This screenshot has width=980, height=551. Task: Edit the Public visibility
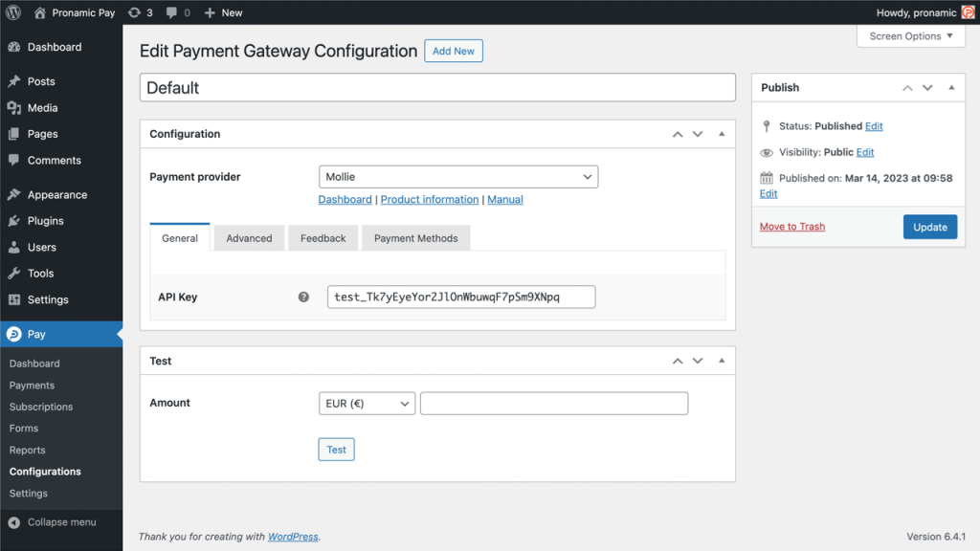[x=865, y=152]
